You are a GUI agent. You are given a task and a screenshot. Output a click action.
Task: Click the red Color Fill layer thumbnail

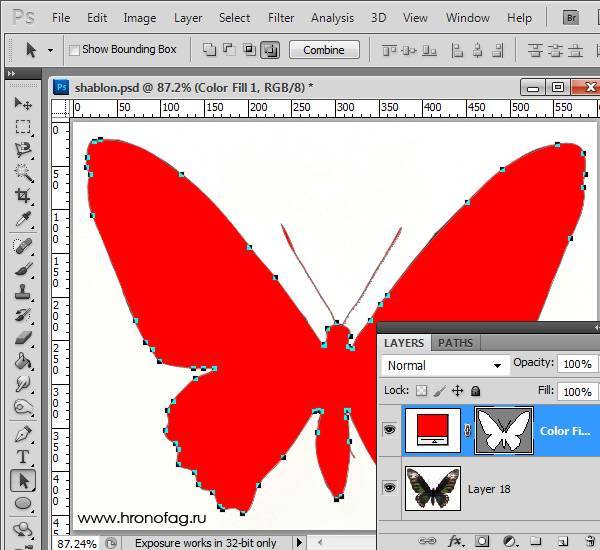(433, 431)
